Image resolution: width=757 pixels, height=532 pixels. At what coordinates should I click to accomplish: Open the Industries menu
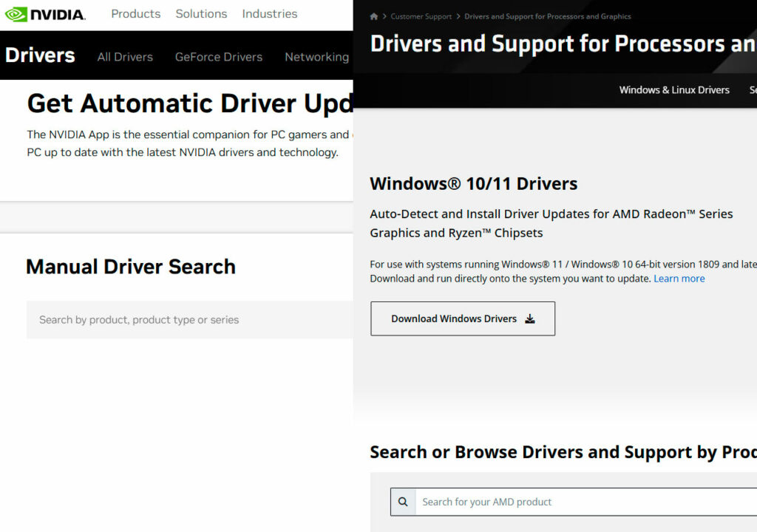269,14
